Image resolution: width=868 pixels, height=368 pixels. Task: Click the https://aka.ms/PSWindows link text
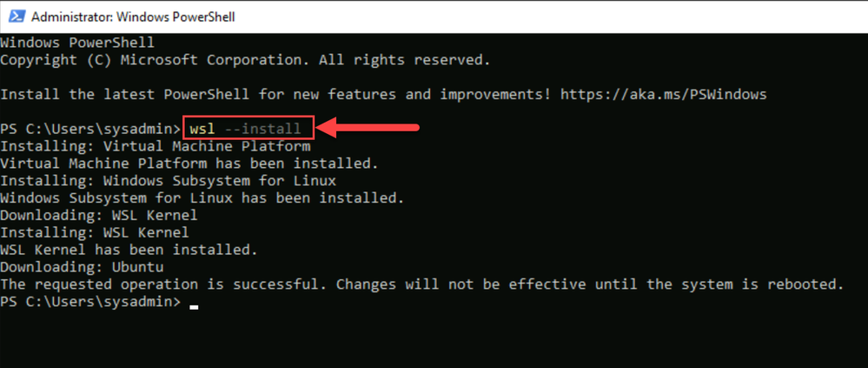[663, 95]
